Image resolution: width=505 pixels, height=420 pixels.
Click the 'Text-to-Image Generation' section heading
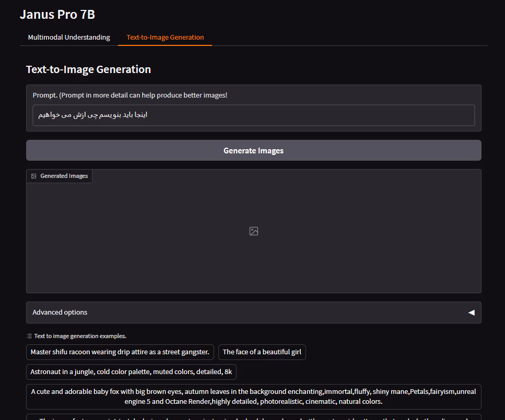pyautogui.click(x=89, y=69)
